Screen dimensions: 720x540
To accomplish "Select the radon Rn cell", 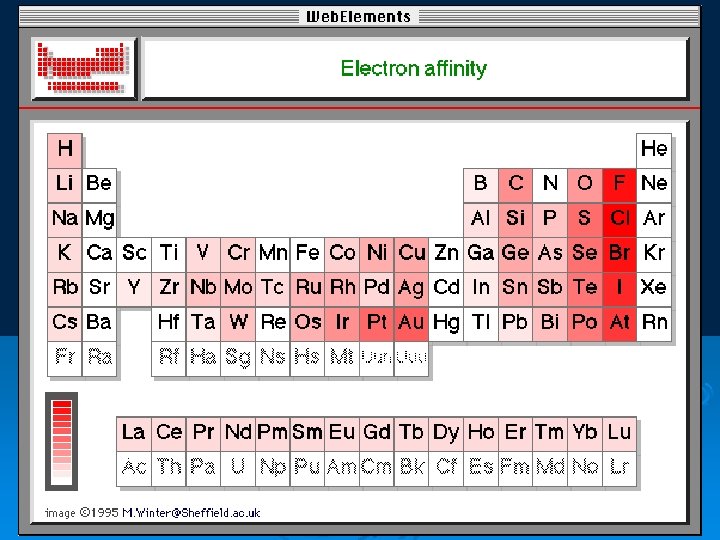I will point(654,324).
